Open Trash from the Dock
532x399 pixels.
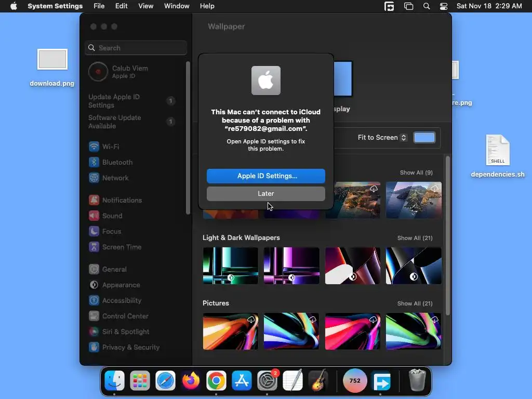tap(417, 380)
